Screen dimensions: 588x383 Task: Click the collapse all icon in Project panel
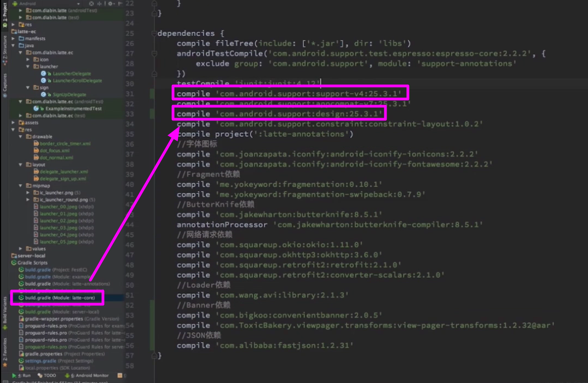pos(100,3)
